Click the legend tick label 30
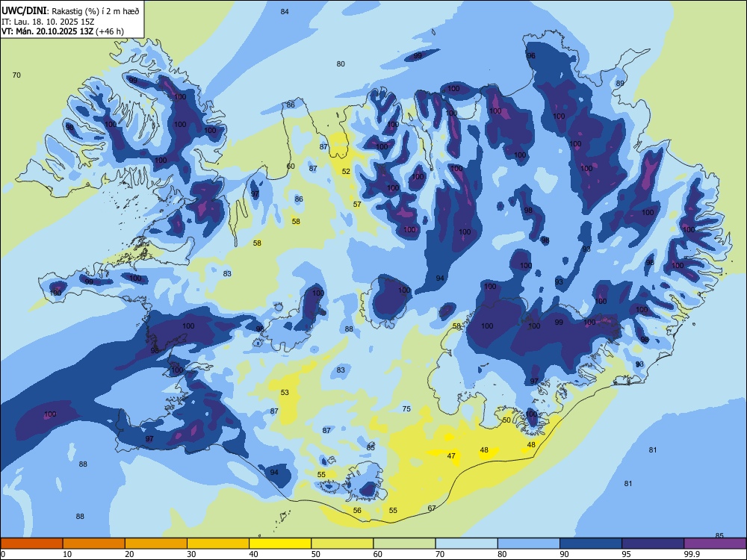Image resolution: width=747 pixels, height=560 pixels. pyautogui.click(x=191, y=554)
